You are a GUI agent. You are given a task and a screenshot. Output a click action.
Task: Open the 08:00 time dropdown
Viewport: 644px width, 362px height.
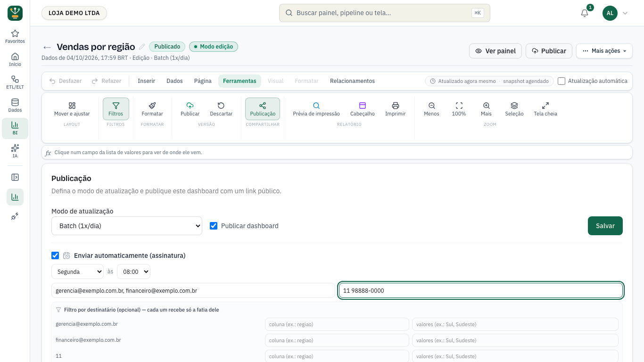pos(133,271)
